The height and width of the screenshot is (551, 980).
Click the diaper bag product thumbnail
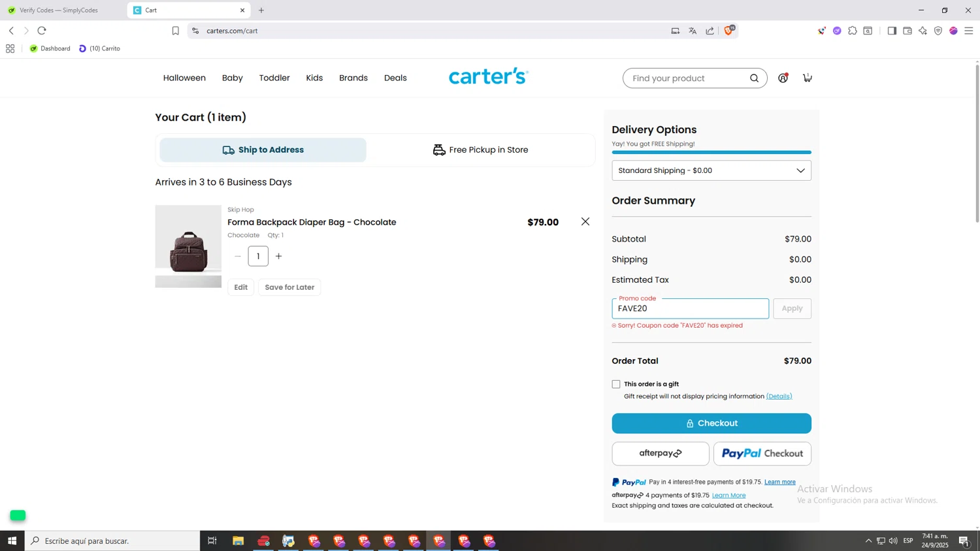[x=188, y=246]
